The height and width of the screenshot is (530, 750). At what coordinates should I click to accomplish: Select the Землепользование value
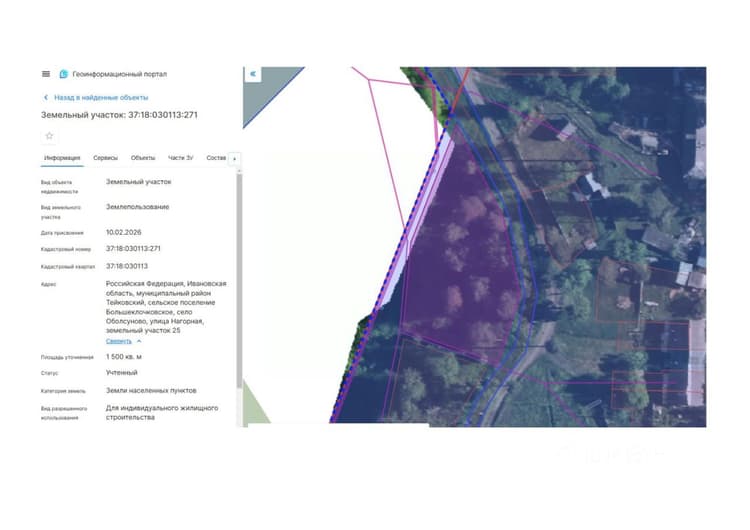pos(137,207)
